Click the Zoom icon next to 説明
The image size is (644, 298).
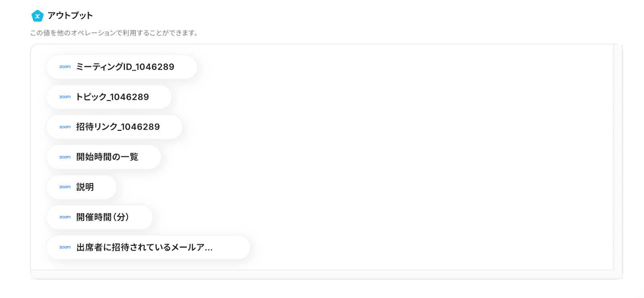65,187
